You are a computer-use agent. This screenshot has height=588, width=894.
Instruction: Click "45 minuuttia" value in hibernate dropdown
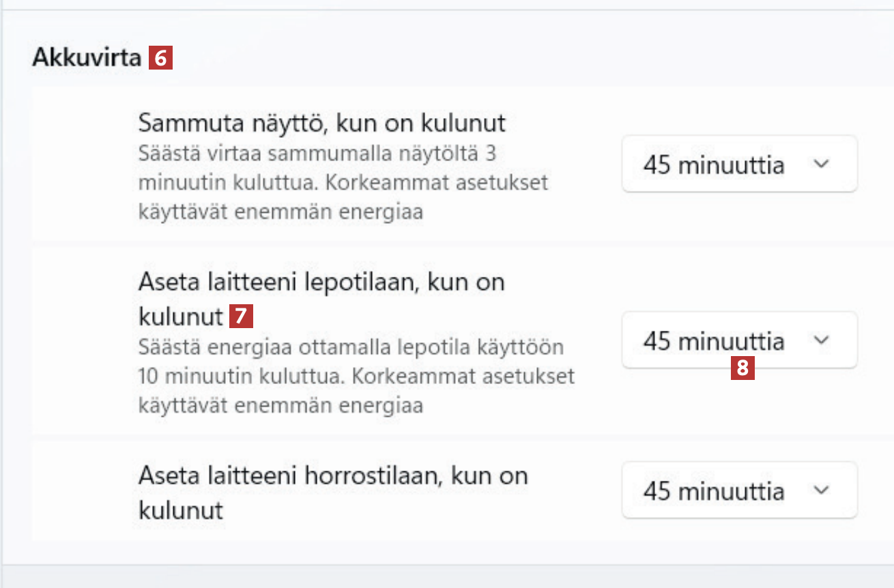(713, 491)
